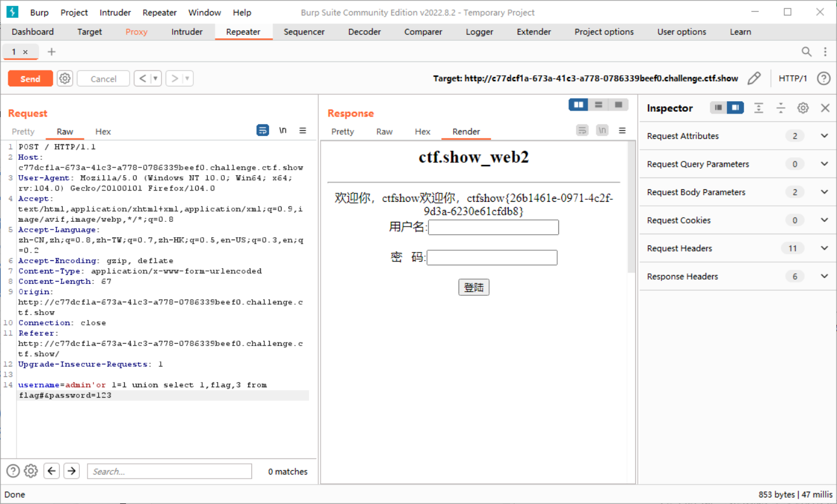Select the response Raw view
The width and height of the screenshot is (837, 504).
click(384, 131)
